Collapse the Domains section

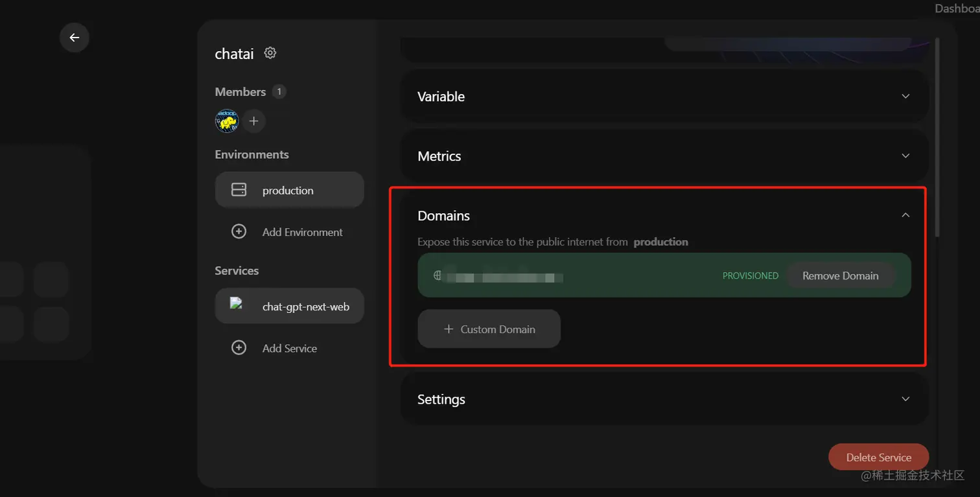(x=905, y=214)
